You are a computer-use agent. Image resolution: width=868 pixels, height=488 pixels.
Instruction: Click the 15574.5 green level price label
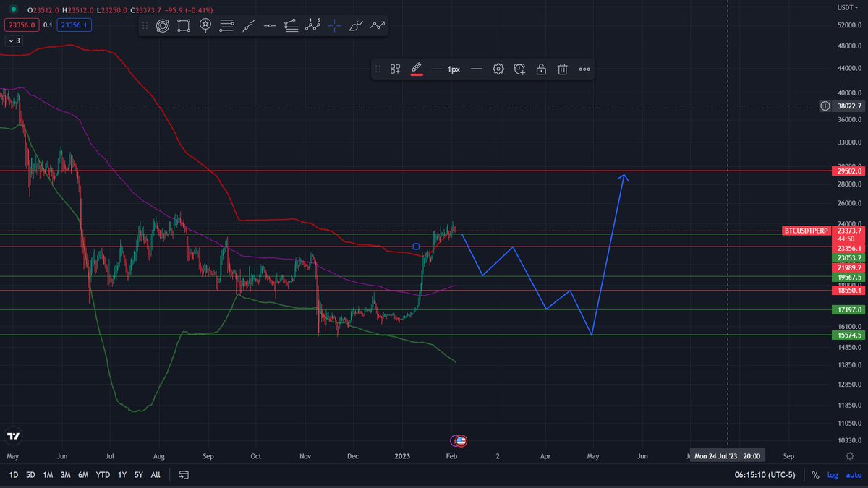click(x=848, y=335)
